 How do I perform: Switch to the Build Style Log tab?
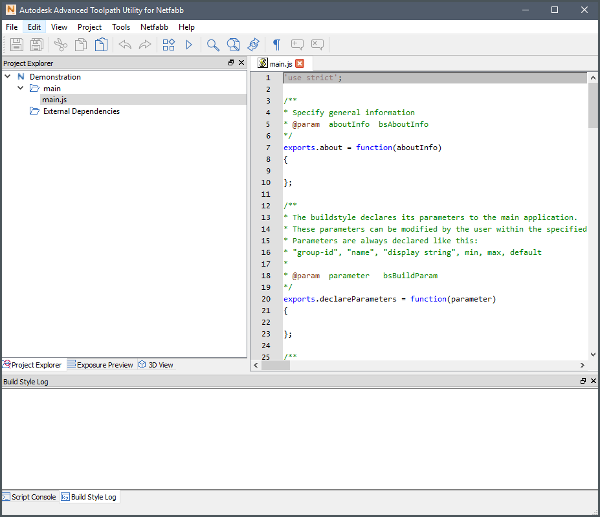coord(89,497)
